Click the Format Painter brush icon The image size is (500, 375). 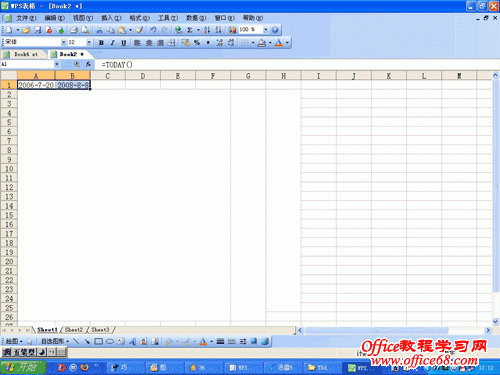coord(140,30)
